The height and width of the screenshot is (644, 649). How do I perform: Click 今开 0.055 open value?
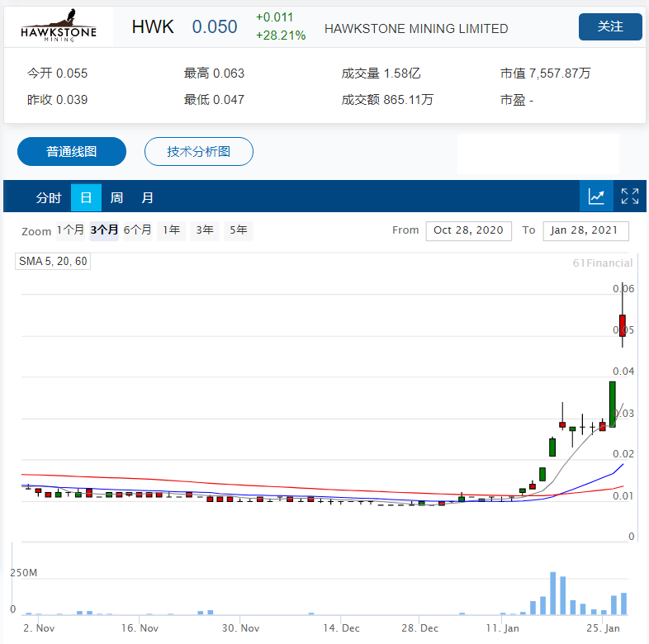point(57,73)
